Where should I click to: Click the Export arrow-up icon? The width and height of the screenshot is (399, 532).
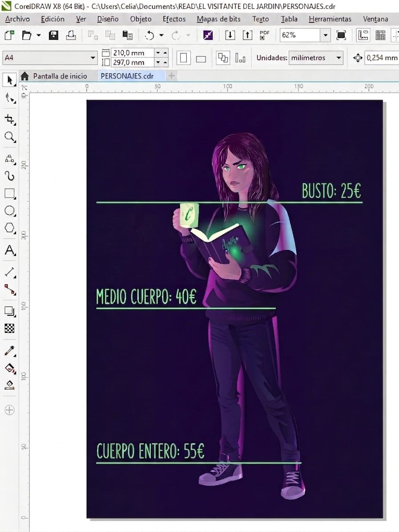(x=247, y=35)
